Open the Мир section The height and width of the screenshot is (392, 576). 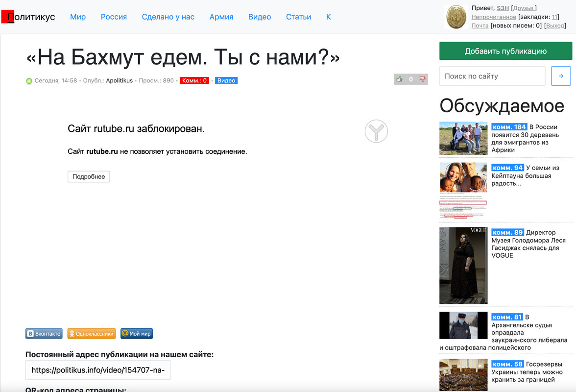pyautogui.click(x=78, y=17)
